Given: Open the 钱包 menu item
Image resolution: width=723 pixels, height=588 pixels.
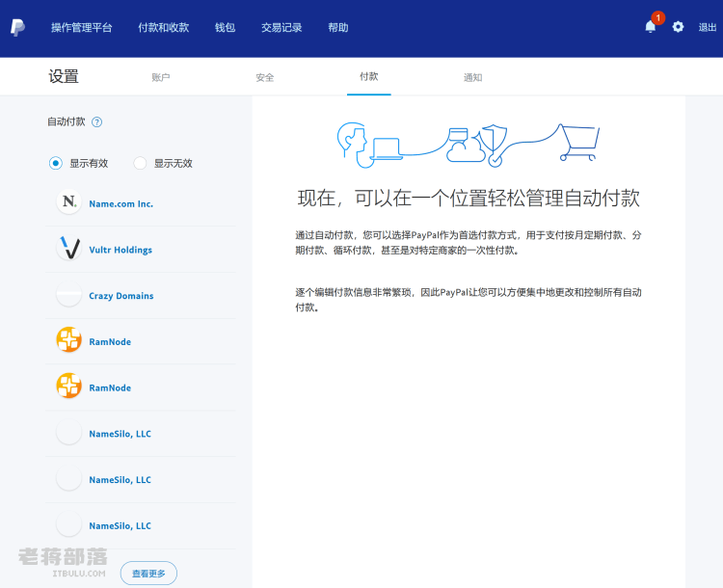Looking at the screenshot, I should 225,28.
